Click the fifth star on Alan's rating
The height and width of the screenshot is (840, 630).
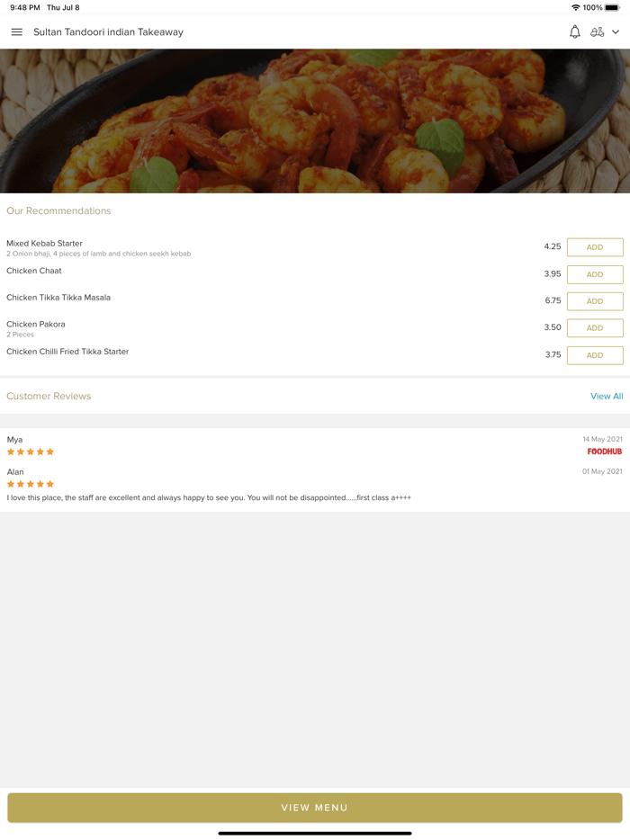click(50, 484)
